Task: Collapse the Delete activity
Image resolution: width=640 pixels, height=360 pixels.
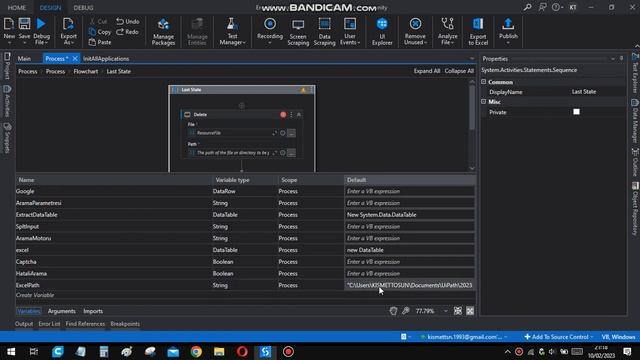Action: 299,115
